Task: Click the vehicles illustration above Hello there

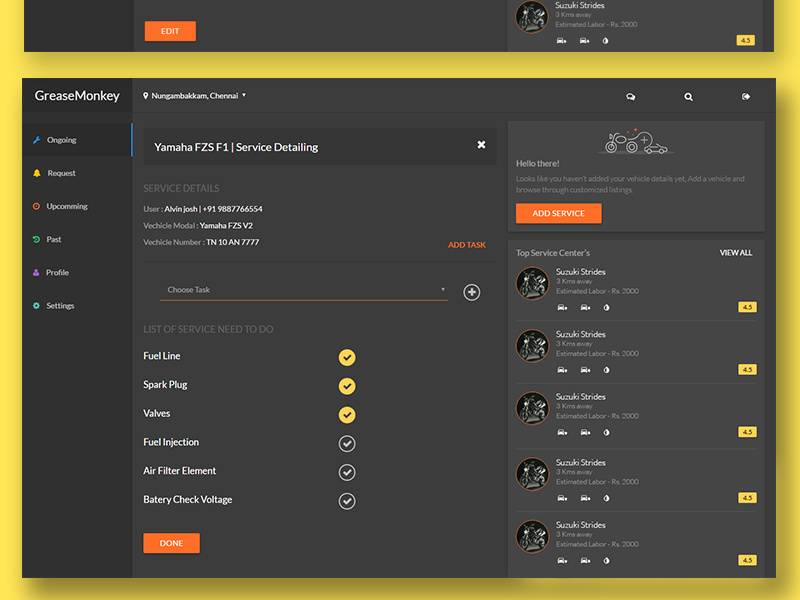Action: tap(636, 141)
